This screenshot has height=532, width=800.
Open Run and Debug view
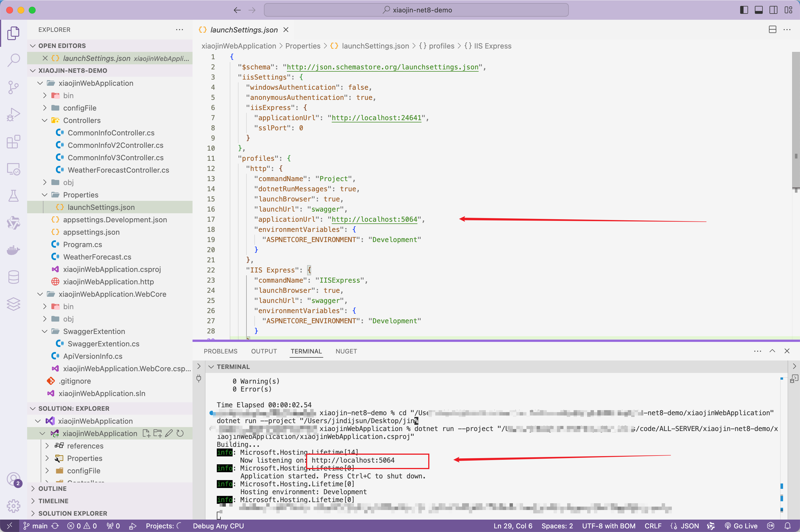[14, 114]
